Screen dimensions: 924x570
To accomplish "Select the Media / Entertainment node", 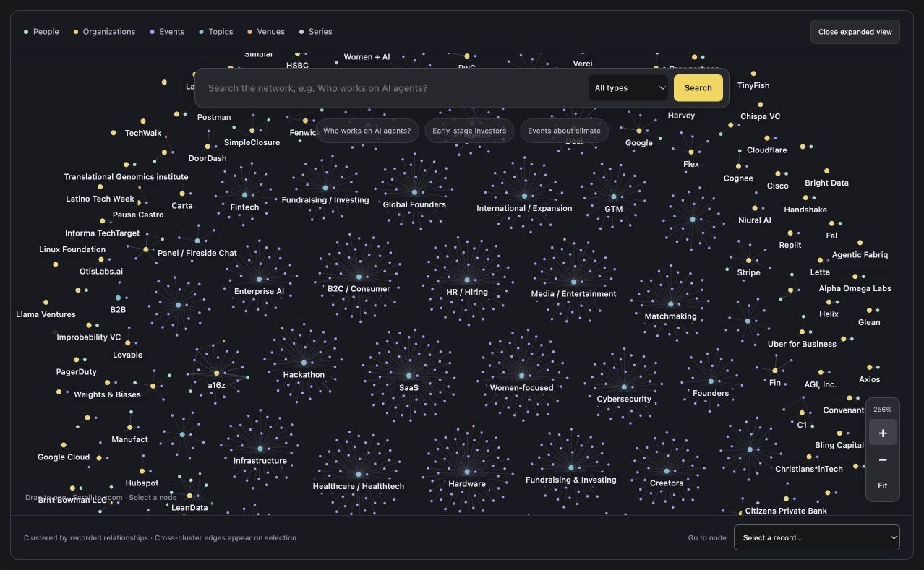I will tap(573, 282).
